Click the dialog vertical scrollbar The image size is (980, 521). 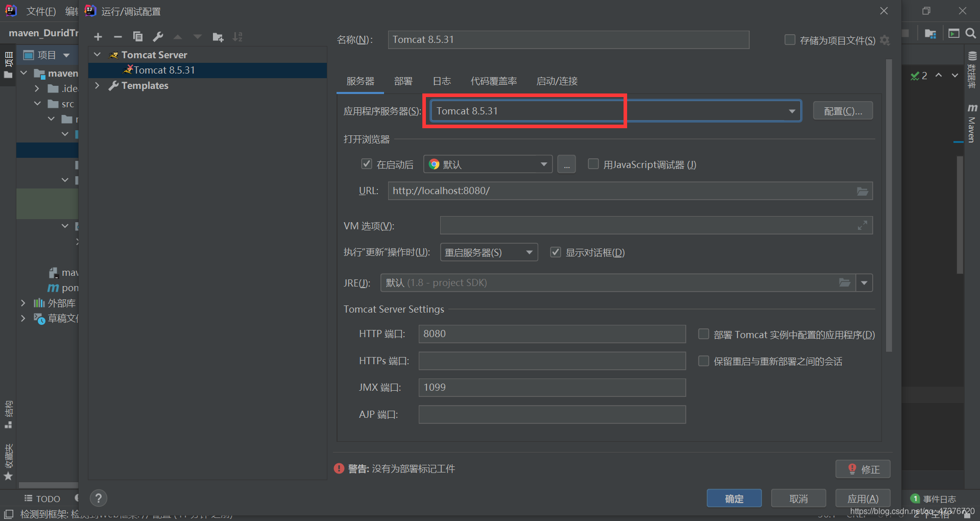889,205
